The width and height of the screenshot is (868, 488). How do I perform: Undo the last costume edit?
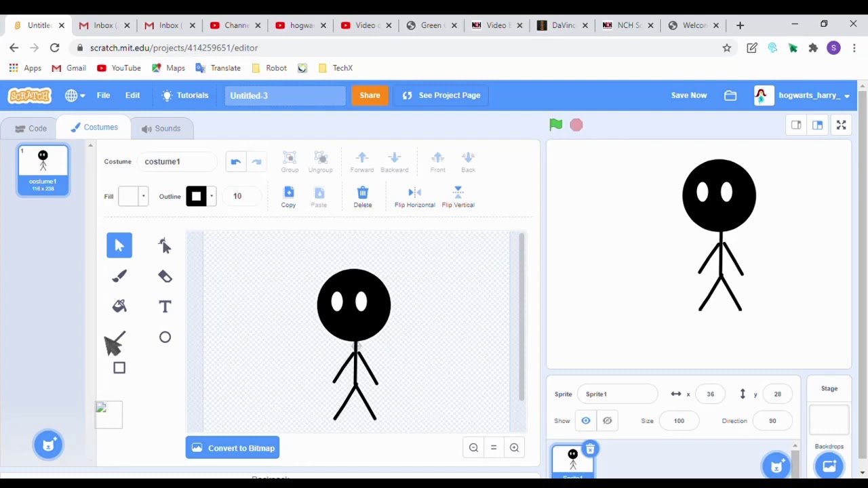tap(235, 161)
